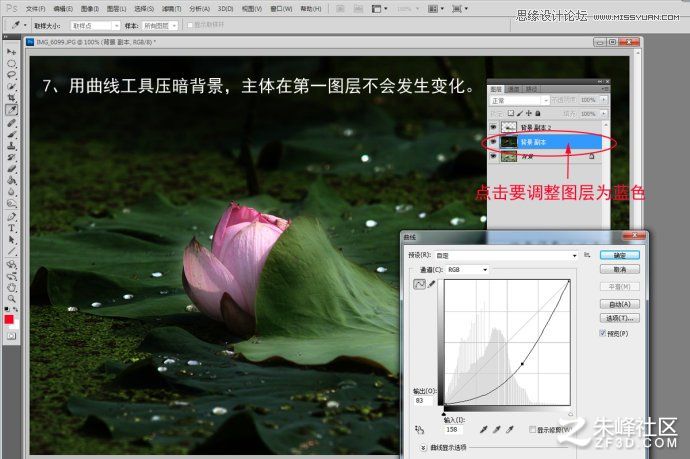Select the Eyedropper tool in toolbox
690x459 pixels.
coord(11,110)
